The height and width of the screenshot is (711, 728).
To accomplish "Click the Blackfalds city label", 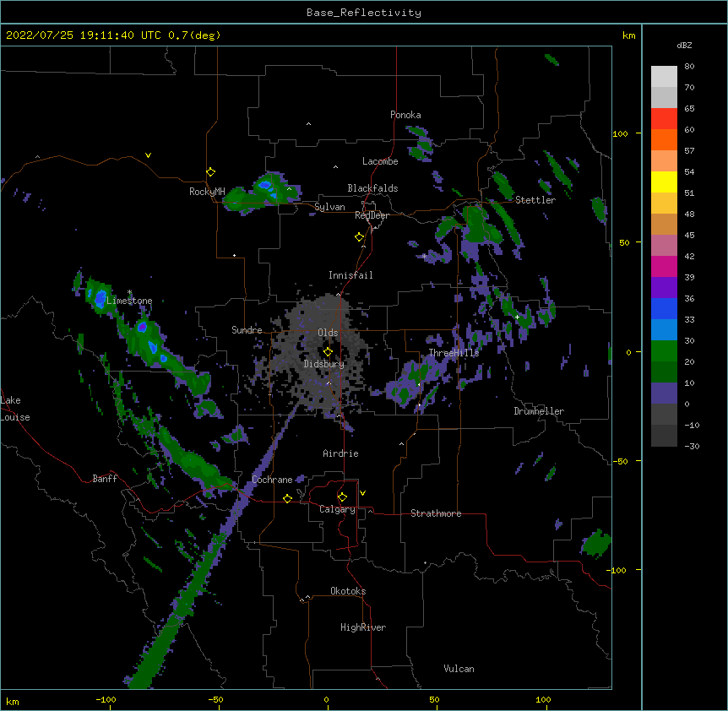I will coord(372,188).
